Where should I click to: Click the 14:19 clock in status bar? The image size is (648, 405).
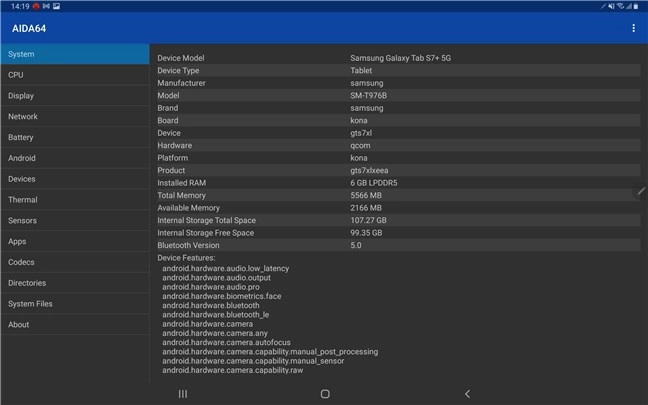click(20, 6)
